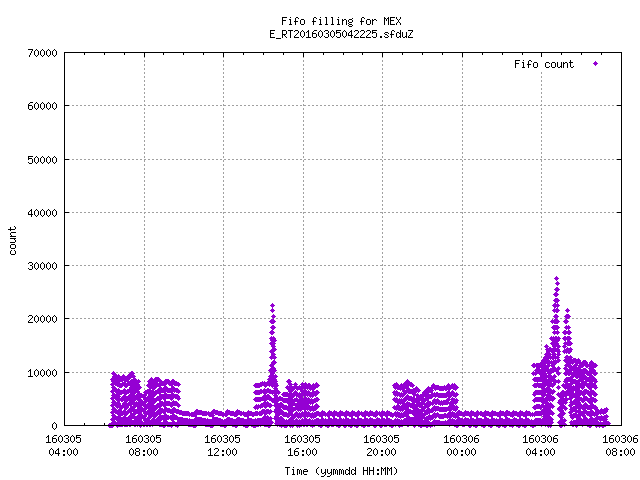Click the y-axis tick value 20000

click(x=42, y=319)
